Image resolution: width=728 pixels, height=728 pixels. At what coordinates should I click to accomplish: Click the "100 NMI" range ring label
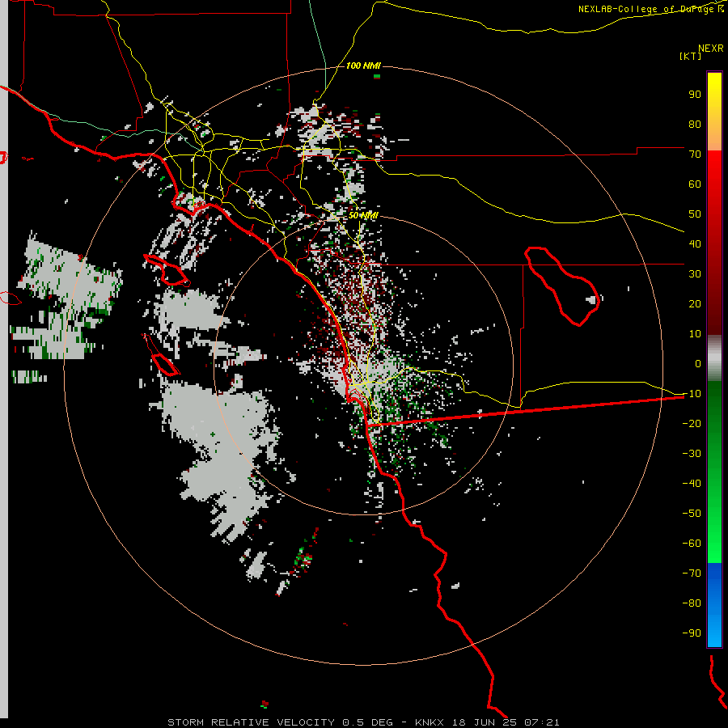tap(363, 66)
